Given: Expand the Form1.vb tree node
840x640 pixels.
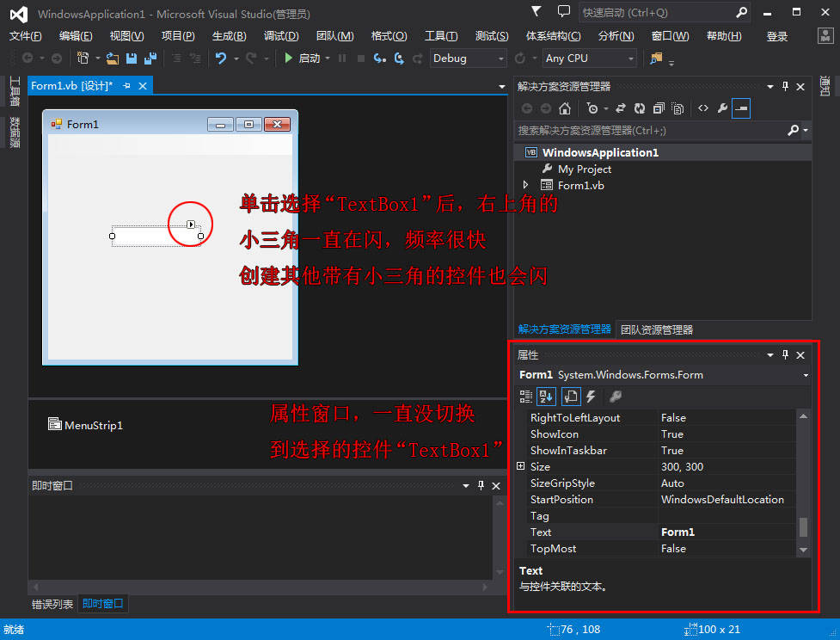Looking at the screenshot, I should tap(525, 185).
